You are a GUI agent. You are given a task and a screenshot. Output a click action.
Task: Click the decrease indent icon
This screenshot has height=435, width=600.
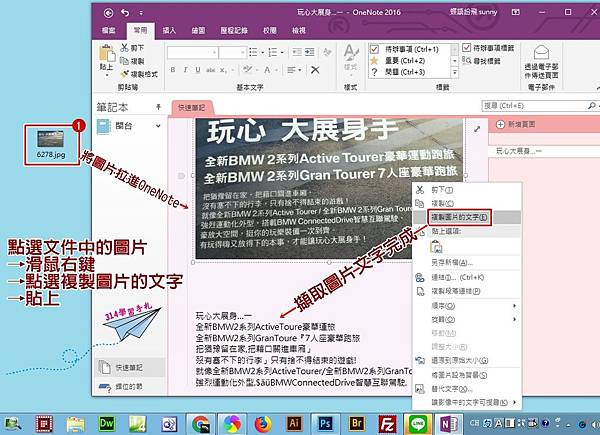tap(297, 52)
